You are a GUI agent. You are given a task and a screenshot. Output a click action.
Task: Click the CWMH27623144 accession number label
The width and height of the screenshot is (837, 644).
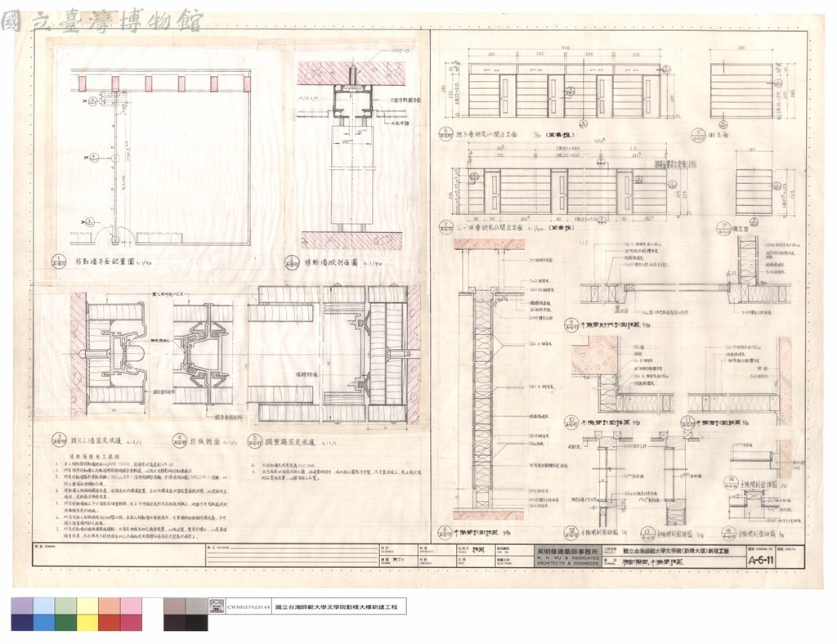248,607
